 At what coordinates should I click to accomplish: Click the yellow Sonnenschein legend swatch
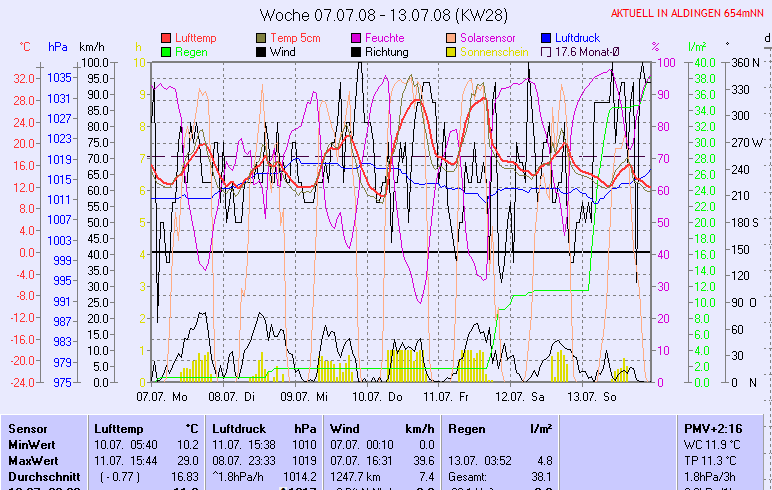click(x=452, y=52)
